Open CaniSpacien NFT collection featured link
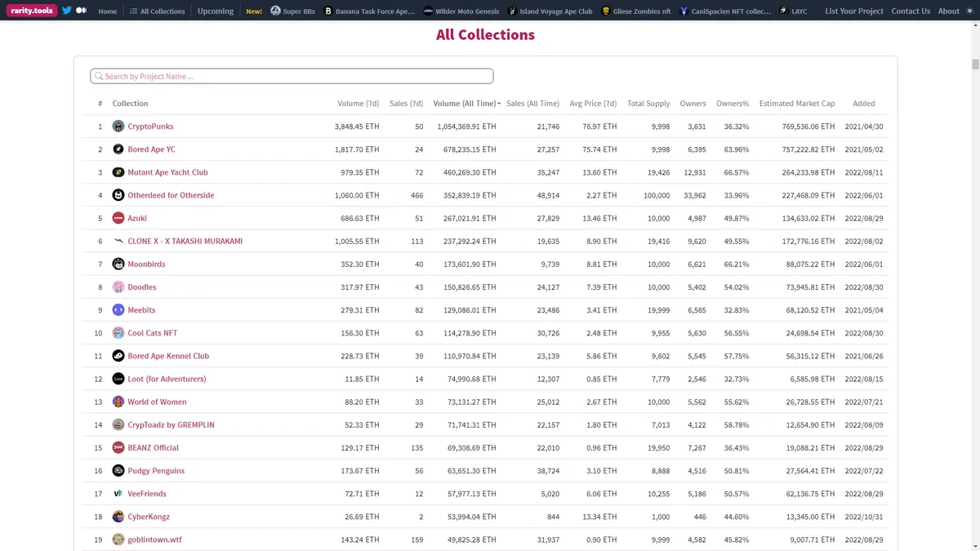This screenshot has height=551, width=980. point(725,11)
